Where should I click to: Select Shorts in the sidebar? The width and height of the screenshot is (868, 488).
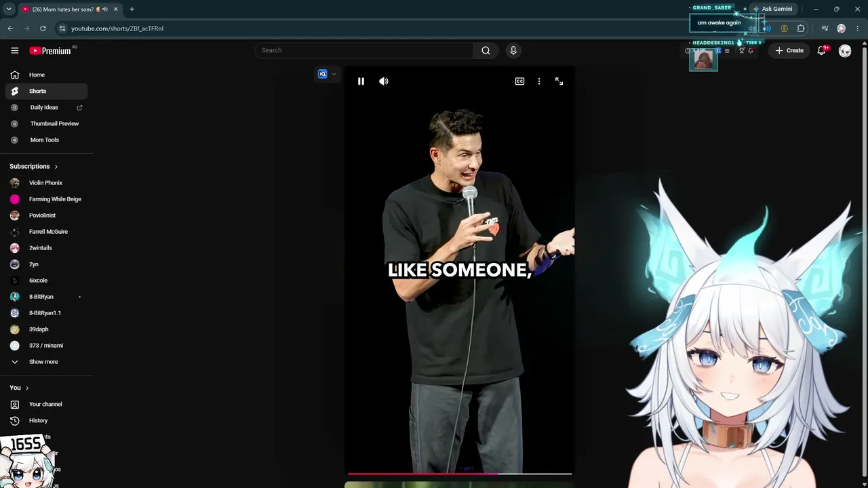tap(46, 91)
